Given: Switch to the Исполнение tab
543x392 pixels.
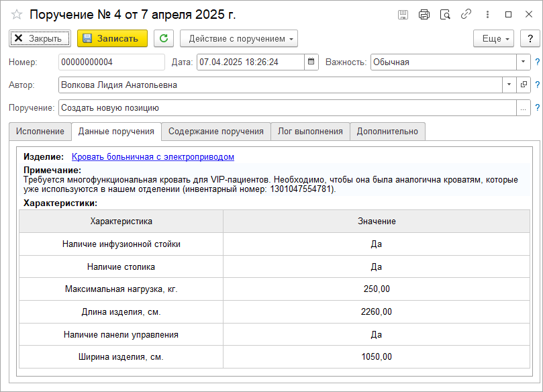Looking at the screenshot, I should tap(40, 132).
